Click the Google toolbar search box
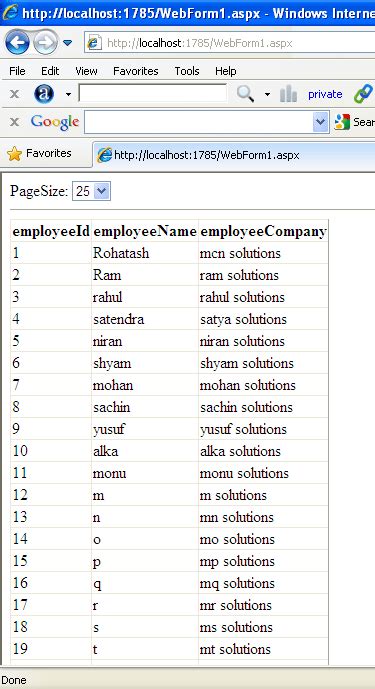Screen dimensions: 375x689 (199, 122)
